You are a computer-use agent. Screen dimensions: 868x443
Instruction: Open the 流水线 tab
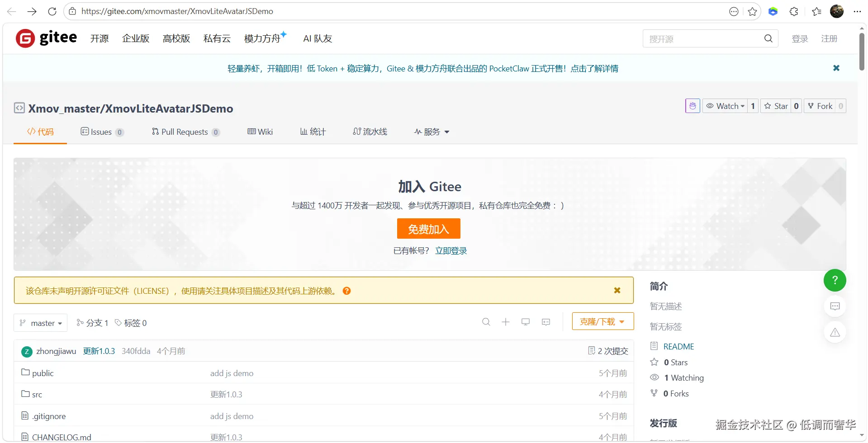click(370, 132)
